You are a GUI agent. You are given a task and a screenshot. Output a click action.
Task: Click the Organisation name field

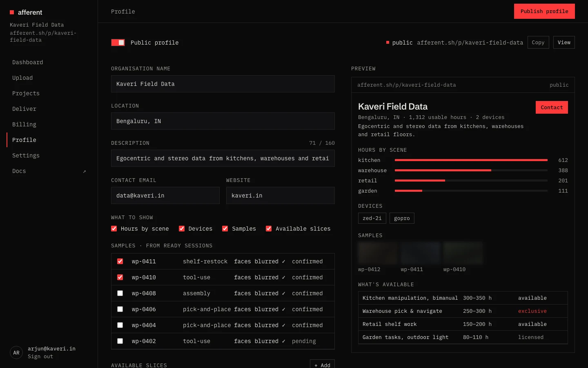223,84
